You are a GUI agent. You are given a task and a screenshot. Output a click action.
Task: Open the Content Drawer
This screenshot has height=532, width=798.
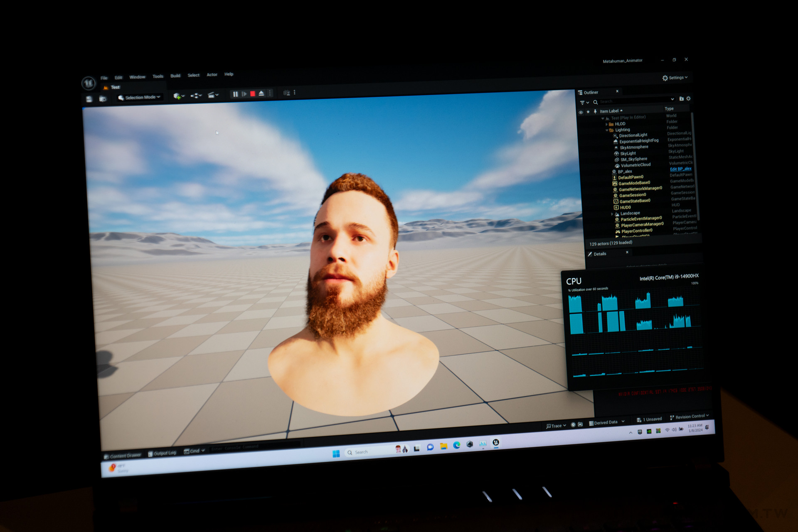point(122,456)
